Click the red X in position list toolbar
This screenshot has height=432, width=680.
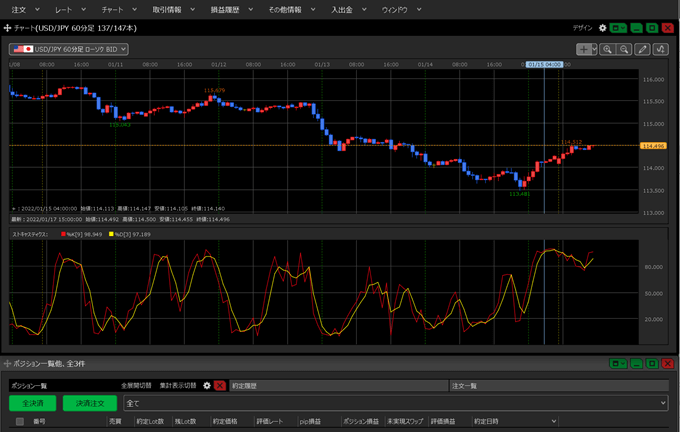pos(220,385)
